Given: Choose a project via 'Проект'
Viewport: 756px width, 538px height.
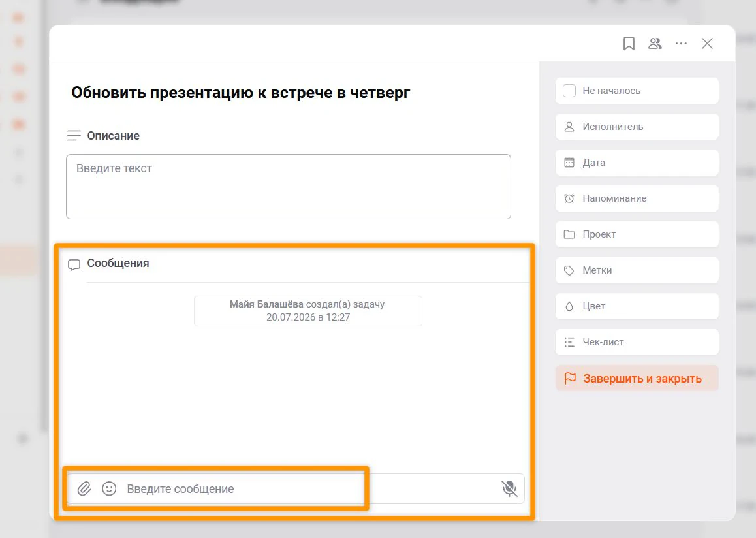Looking at the screenshot, I should (637, 234).
